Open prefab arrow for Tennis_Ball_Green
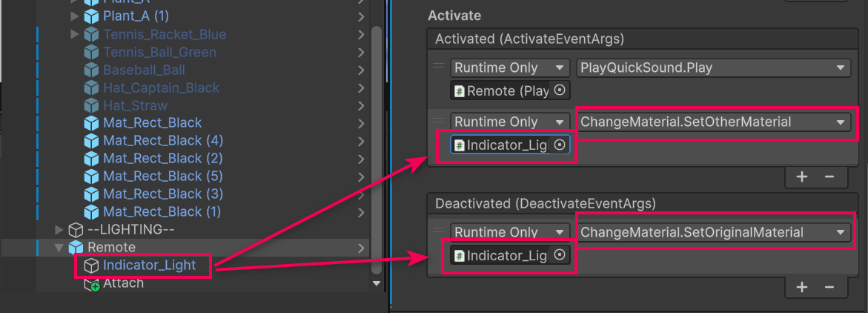The image size is (868, 313). click(361, 52)
